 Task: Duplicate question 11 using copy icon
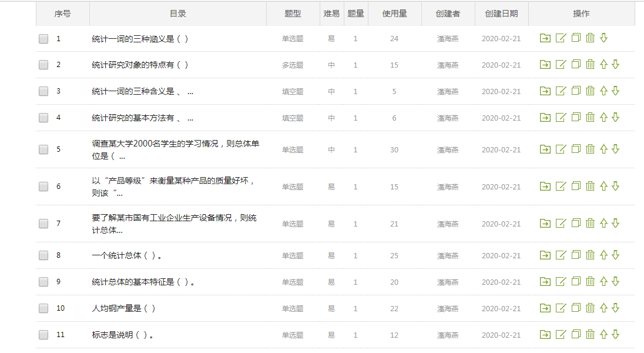click(576, 335)
